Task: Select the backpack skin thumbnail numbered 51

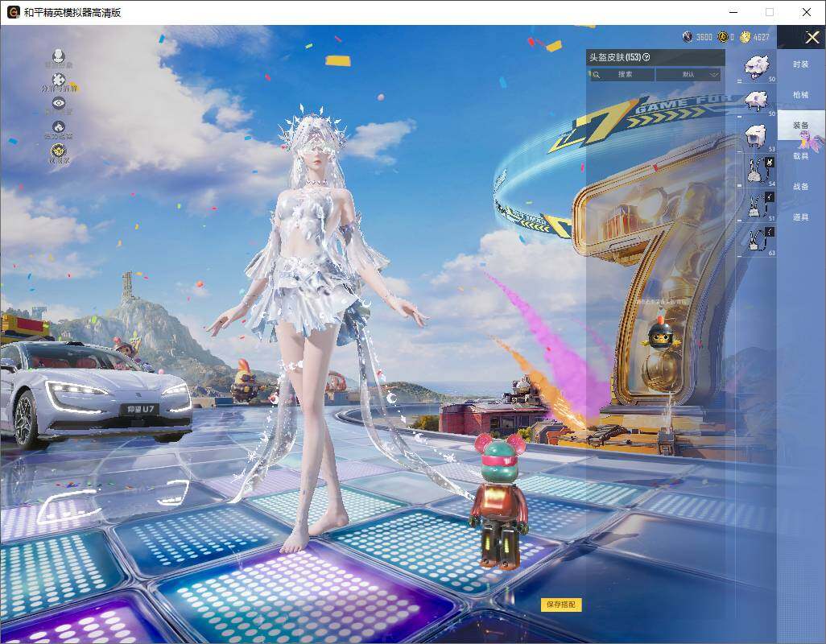Action: pyautogui.click(x=757, y=205)
